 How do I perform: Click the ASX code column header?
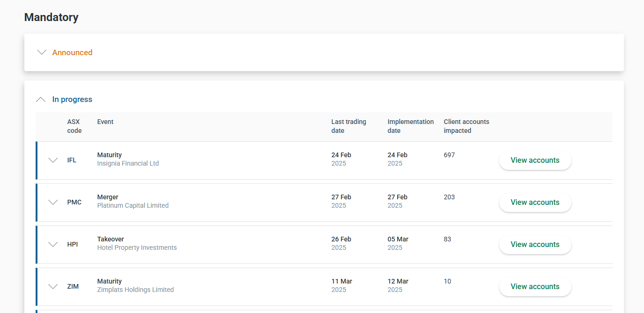point(74,126)
